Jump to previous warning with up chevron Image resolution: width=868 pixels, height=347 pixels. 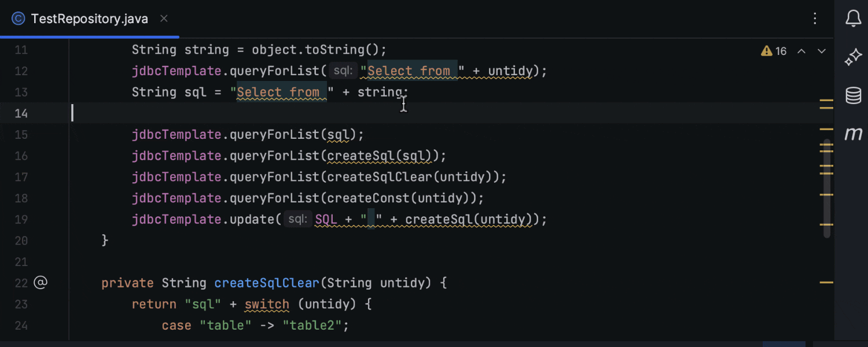pos(801,51)
